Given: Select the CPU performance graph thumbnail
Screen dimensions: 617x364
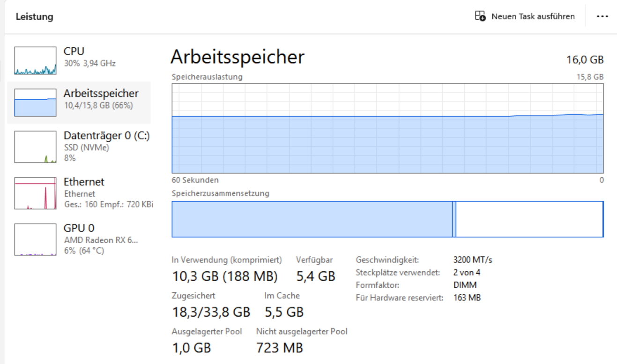Looking at the screenshot, I should coord(35,61).
